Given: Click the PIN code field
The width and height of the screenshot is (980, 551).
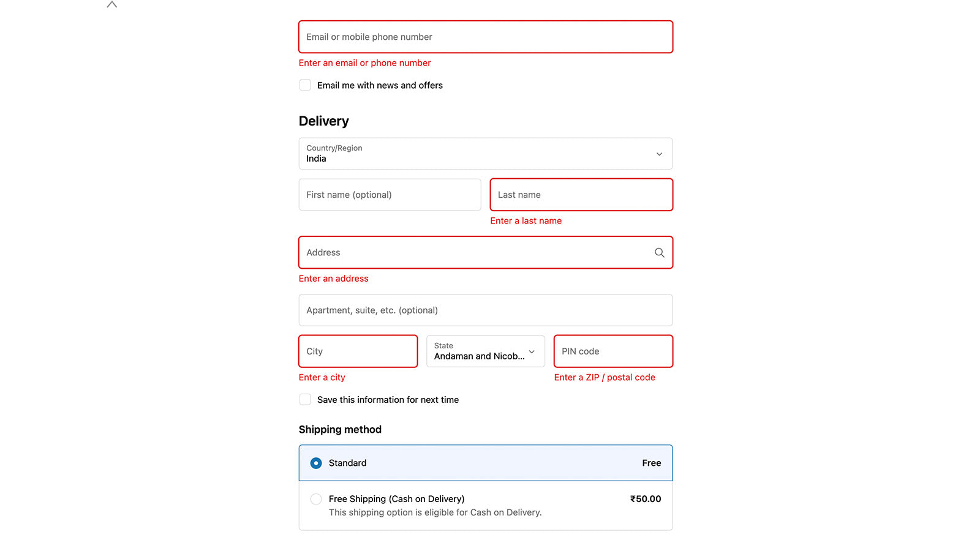Looking at the screenshot, I should point(612,351).
